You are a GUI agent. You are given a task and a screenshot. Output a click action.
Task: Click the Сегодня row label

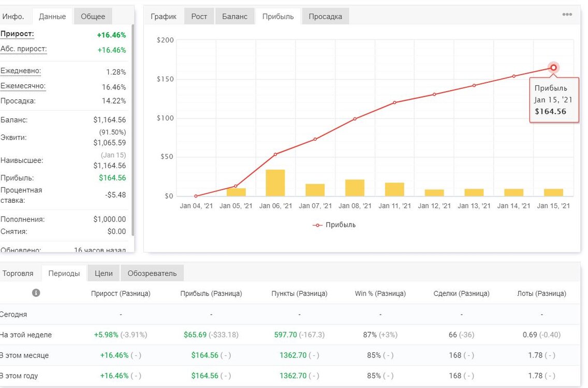[13, 314]
